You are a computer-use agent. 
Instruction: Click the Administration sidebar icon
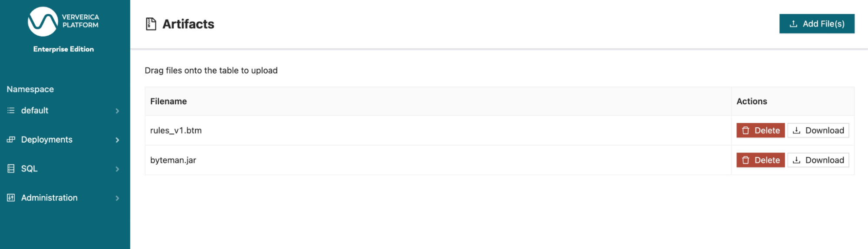11,198
